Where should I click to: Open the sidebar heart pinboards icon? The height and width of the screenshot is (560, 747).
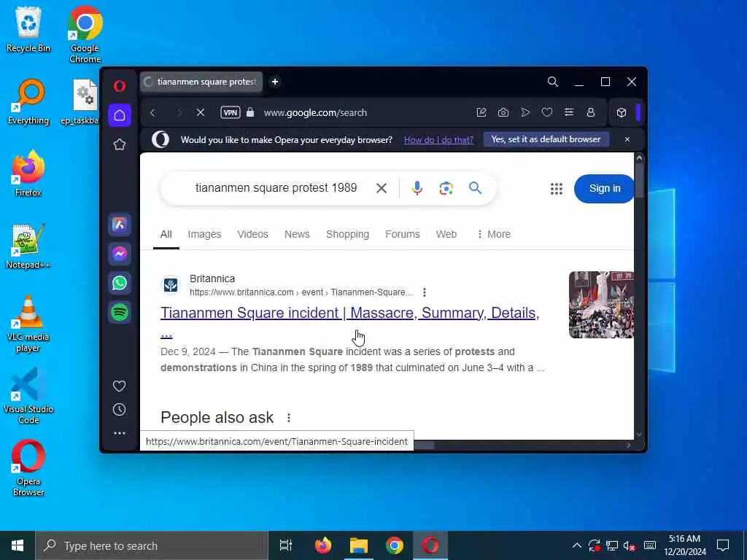[x=119, y=386]
